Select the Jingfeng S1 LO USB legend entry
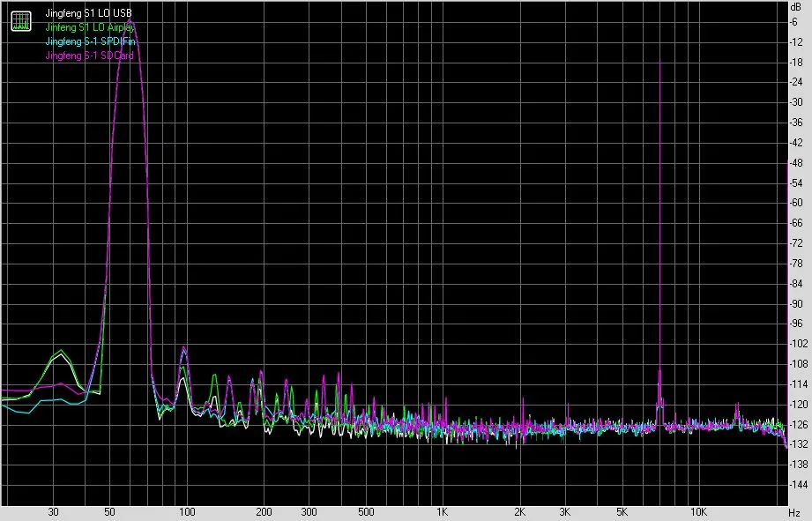This screenshot has height=521, width=812. pyautogui.click(x=88, y=13)
